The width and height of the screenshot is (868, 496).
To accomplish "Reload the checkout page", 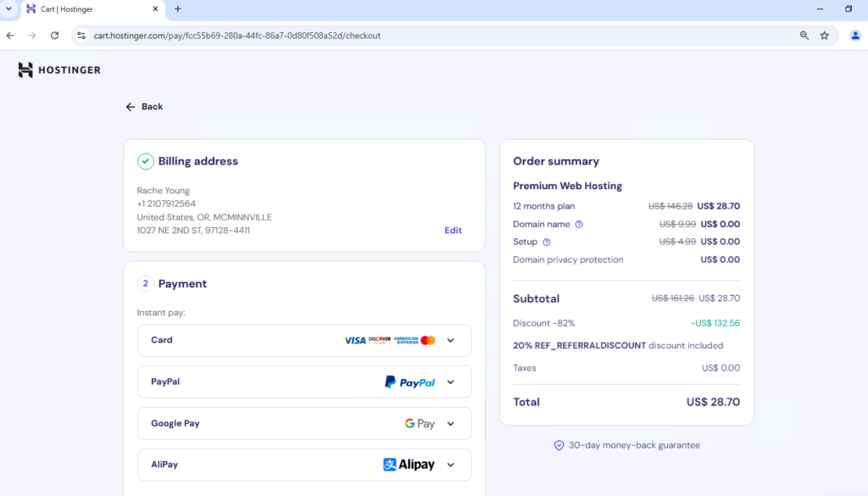I will click(x=54, y=36).
